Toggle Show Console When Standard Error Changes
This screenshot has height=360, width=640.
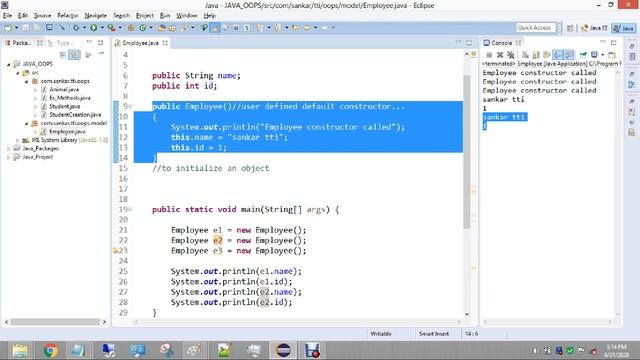pos(569,55)
